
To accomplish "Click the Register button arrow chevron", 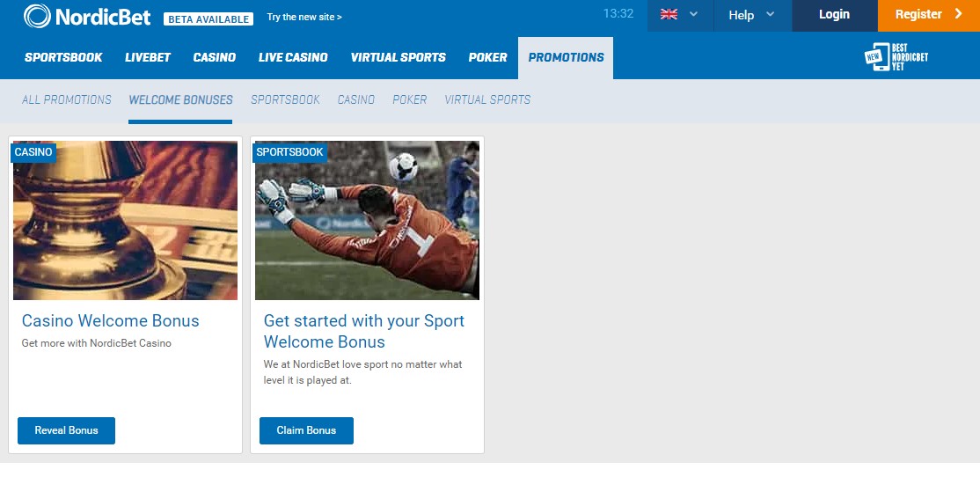I will pos(959,14).
